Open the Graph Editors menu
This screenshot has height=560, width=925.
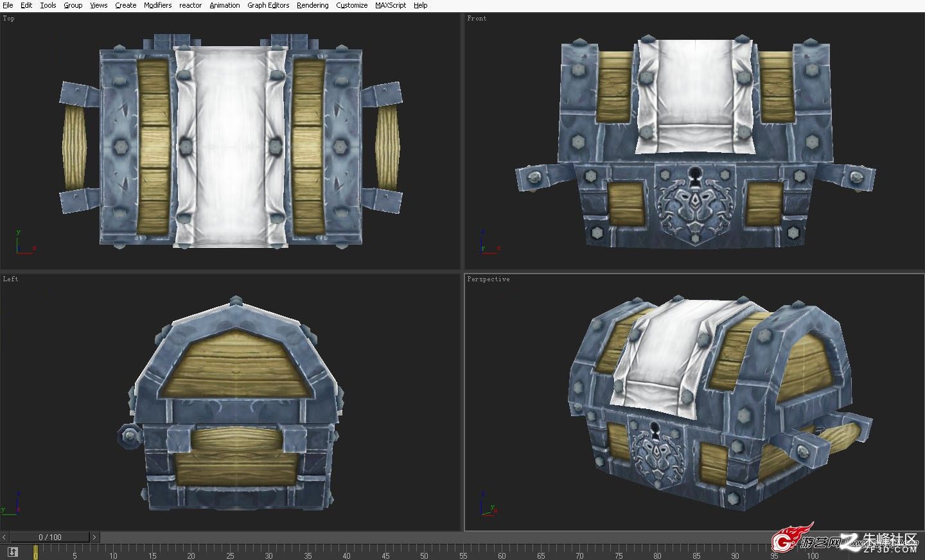click(269, 5)
